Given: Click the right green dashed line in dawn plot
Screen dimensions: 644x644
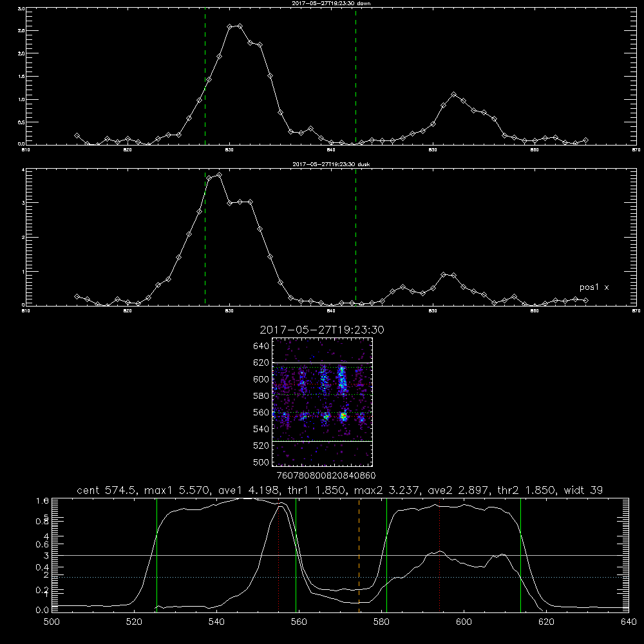Looking at the screenshot, I should [x=355, y=77].
